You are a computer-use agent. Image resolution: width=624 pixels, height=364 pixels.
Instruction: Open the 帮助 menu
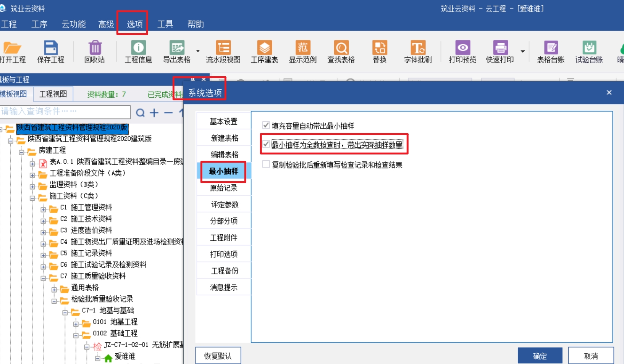[x=196, y=24]
